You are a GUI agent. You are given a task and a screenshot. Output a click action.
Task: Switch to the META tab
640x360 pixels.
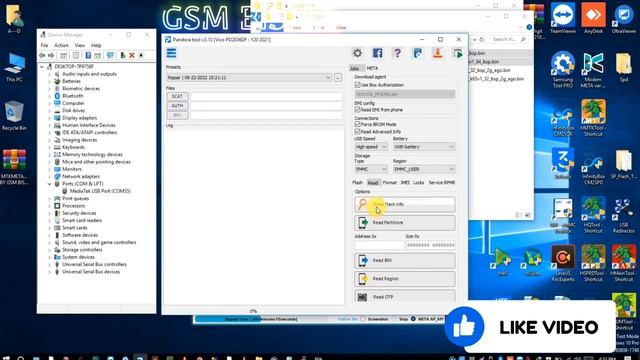pos(372,68)
